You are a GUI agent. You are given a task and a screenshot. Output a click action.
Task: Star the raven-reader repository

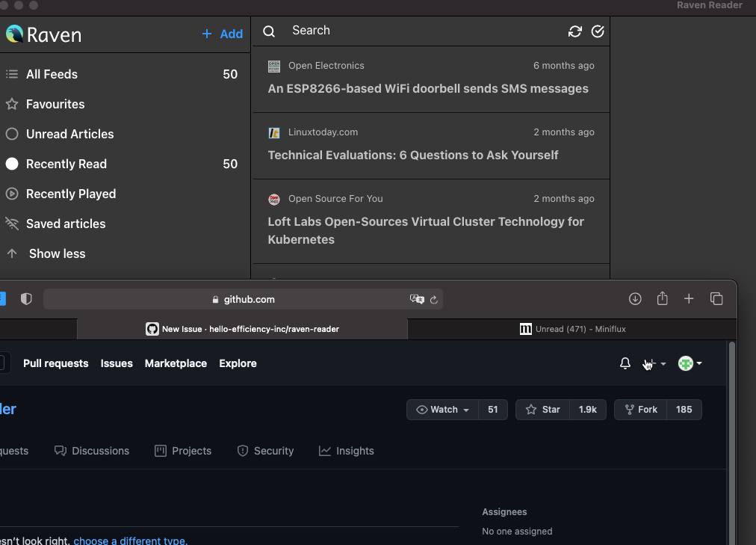pyautogui.click(x=542, y=410)
